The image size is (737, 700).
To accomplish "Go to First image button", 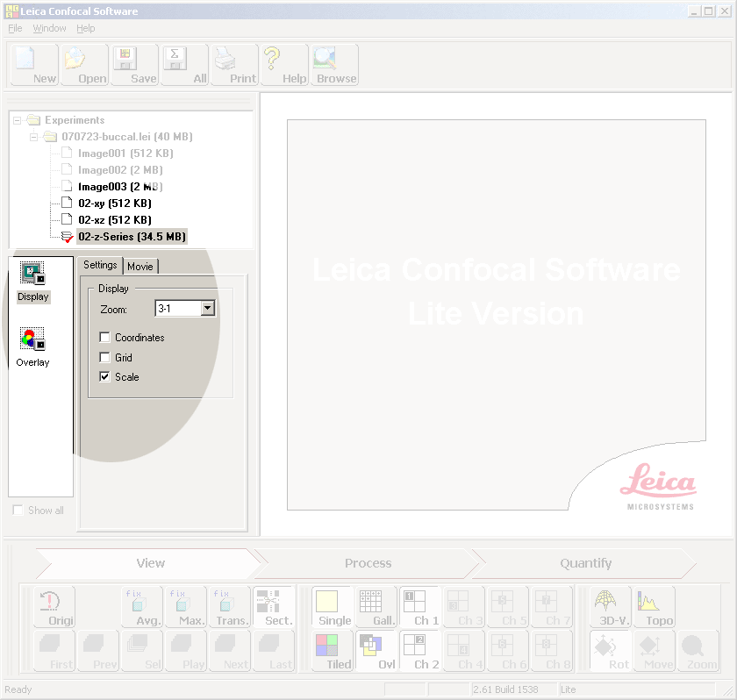I will tap(54, 651).
